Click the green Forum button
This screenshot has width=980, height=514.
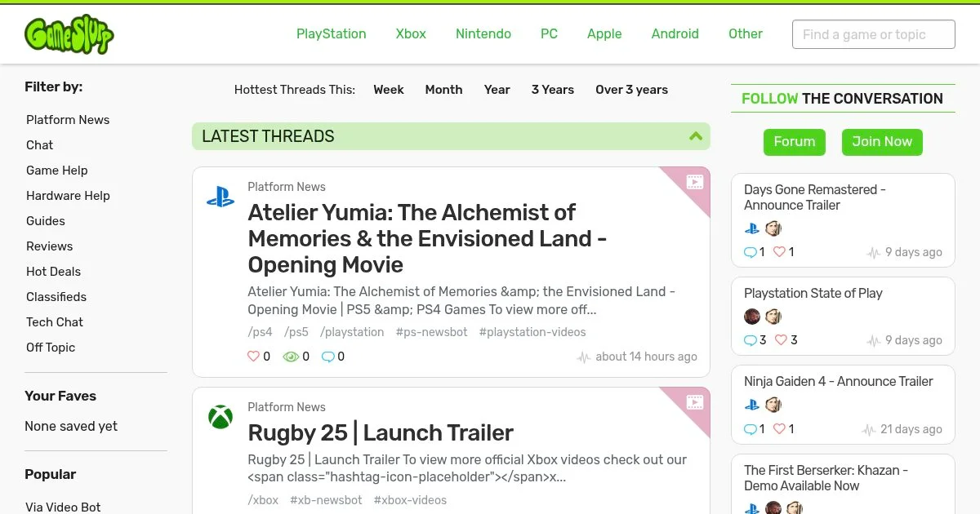pos(795,142)
